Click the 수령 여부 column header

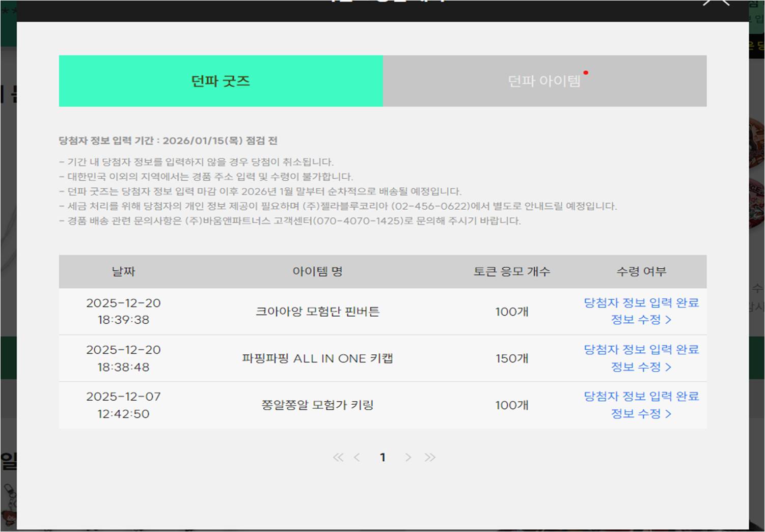pyautogui.click(x=641, y=271)
